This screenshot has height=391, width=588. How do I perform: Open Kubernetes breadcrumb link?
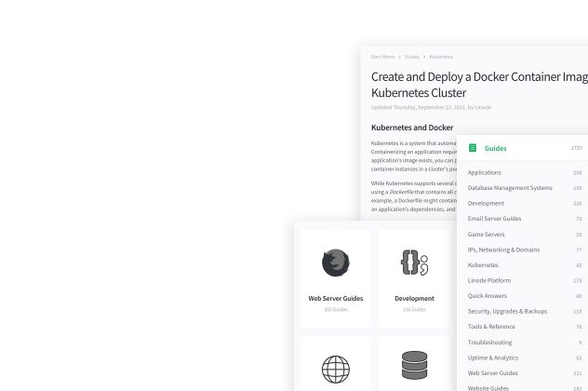(441, 57)
